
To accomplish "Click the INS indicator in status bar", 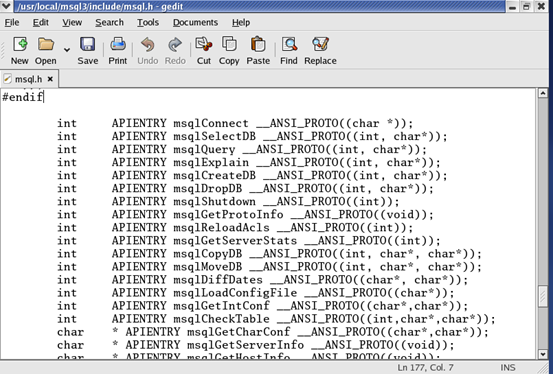I will (508, 368).
